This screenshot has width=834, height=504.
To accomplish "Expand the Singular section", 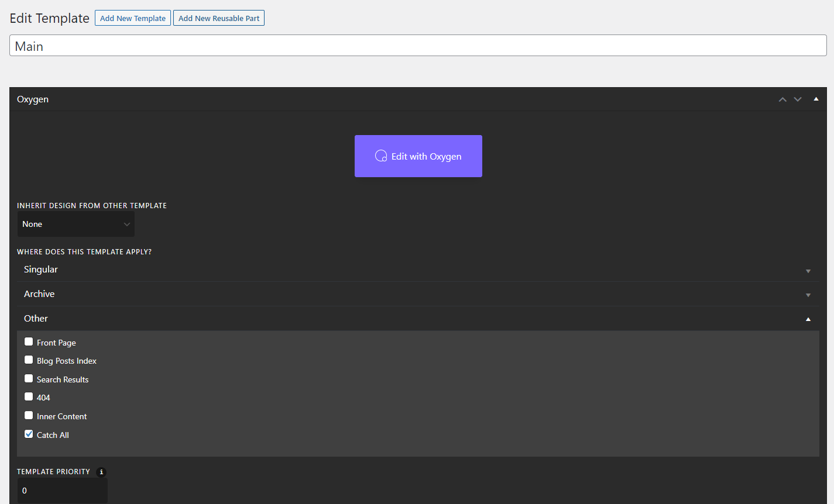I will coord(418,270).
